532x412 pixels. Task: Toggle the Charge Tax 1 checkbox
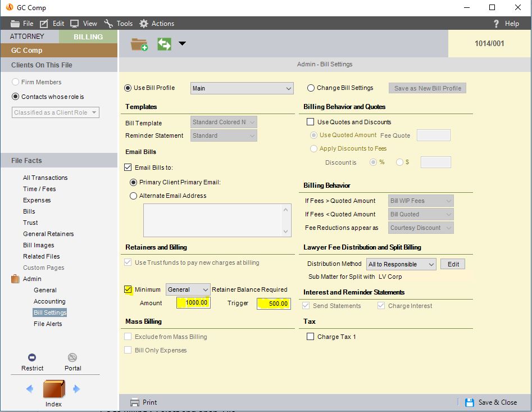pyautogui.click(x=310, y=336)
